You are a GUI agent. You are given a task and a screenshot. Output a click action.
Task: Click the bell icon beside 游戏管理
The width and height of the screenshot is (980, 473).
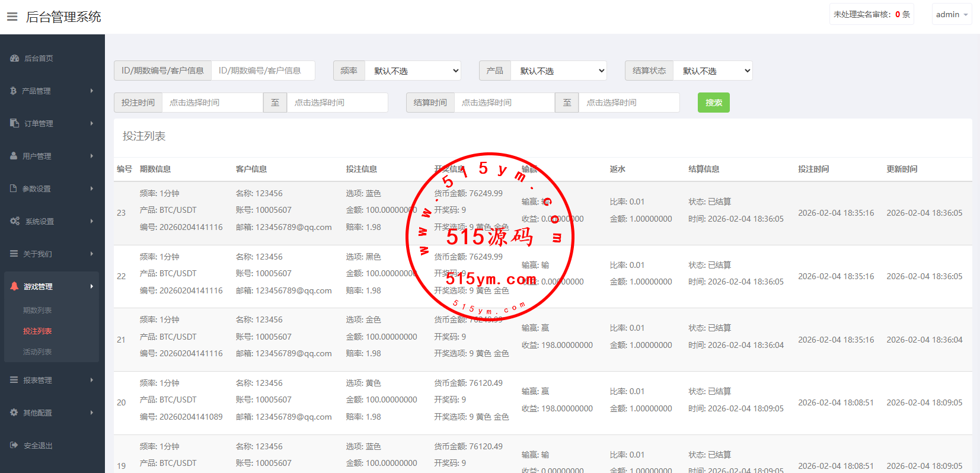[x=14, y=286]
